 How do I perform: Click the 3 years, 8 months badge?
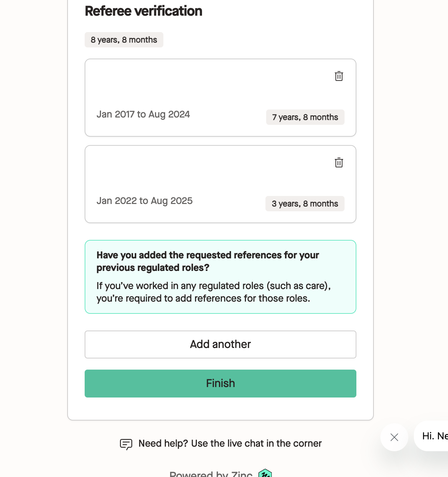pyautogui.click(x=305, y=204)
